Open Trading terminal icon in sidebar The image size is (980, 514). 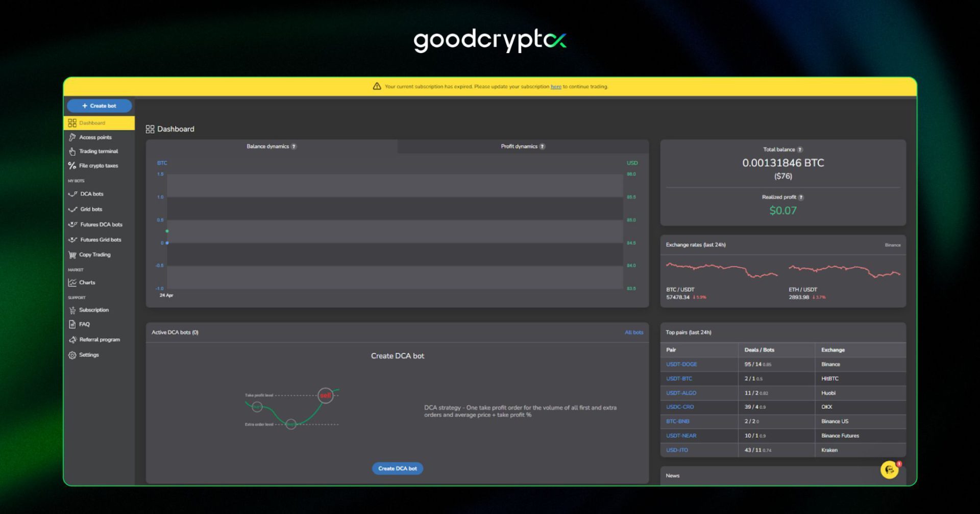tap(72, 151)
